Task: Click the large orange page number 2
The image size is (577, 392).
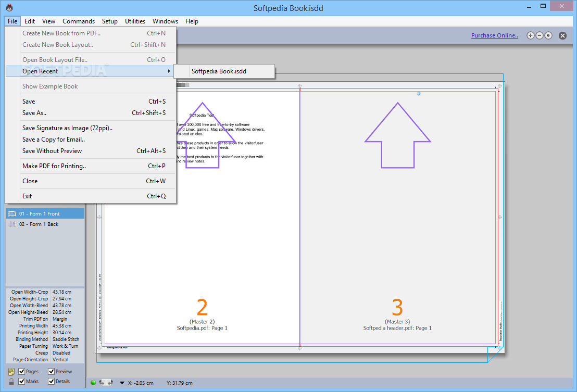Action: (202, 308)
